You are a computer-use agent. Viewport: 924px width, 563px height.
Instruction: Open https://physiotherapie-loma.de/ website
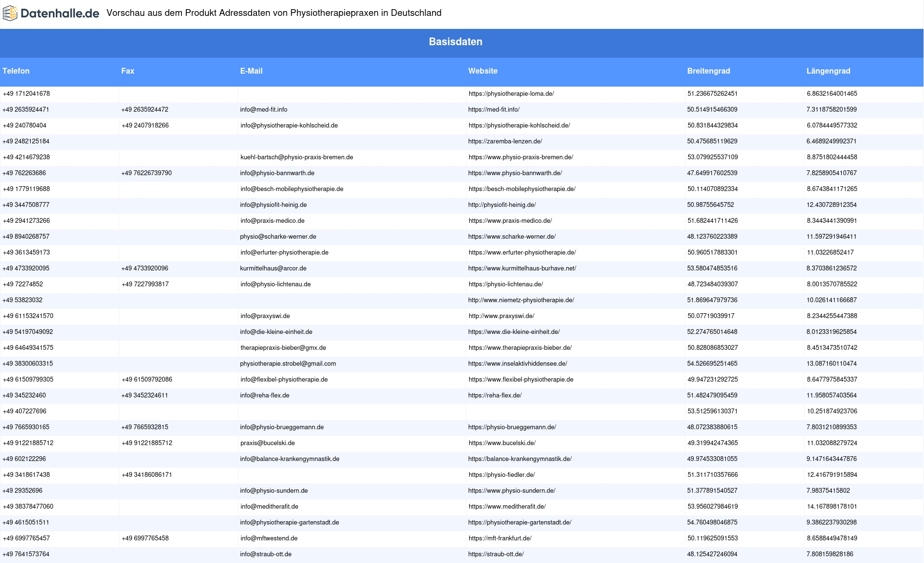[x=511, y=94]
